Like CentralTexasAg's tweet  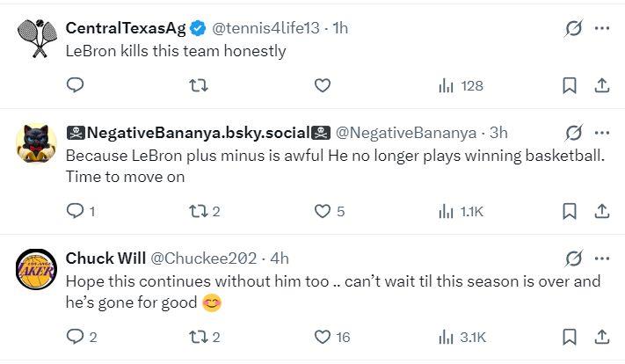point(323,85)
